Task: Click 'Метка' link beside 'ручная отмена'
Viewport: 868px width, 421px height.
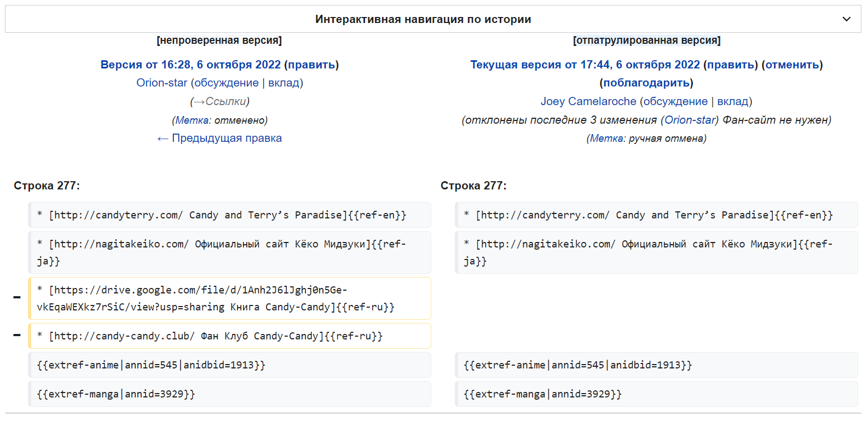Action: (x=607, y=139)
